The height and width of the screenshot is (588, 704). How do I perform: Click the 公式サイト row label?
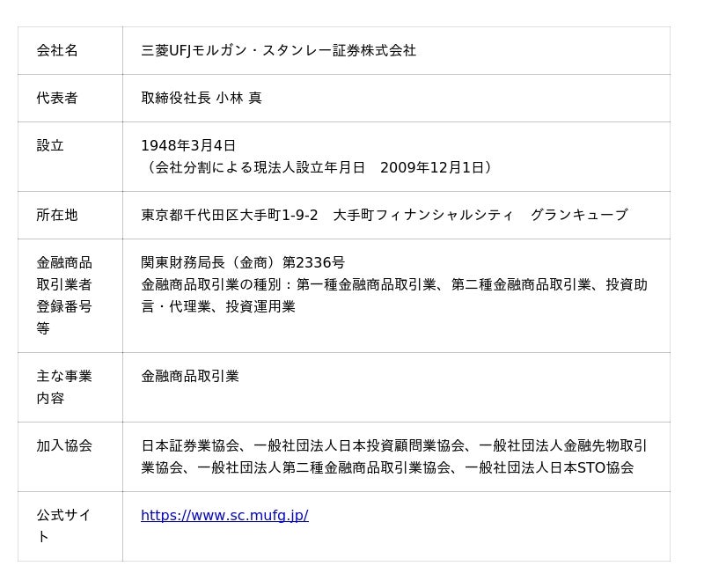(64, 526)
